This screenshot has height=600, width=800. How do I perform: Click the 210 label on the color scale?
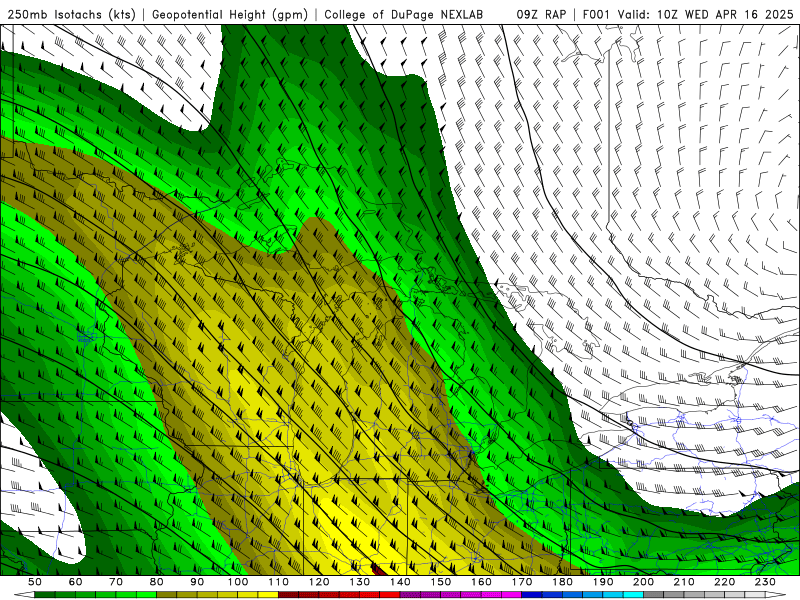pyautogui.click(x=684, y=582)
